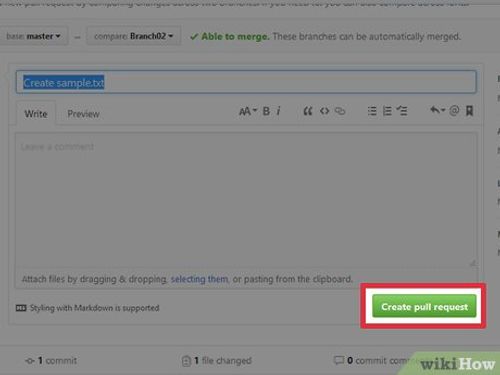500x375 pixels.
Task: Open the saved replies menu
Action: pyautogui.click(x=438, y=110)
